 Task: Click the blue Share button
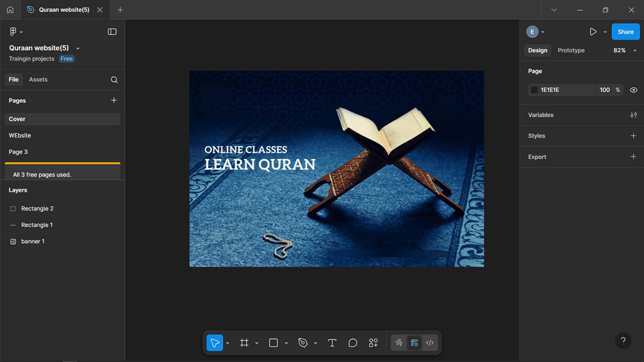pyautogui.click(x=625, y=31)
